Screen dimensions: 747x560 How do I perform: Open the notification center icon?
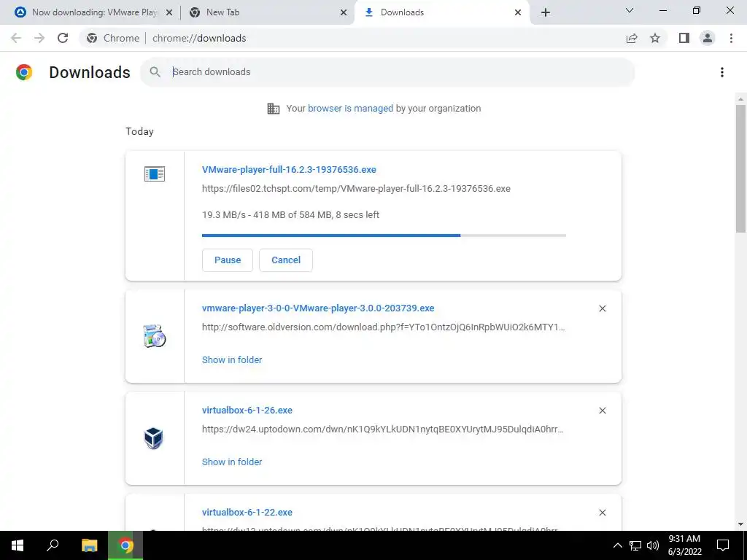(x=723, y=545)
